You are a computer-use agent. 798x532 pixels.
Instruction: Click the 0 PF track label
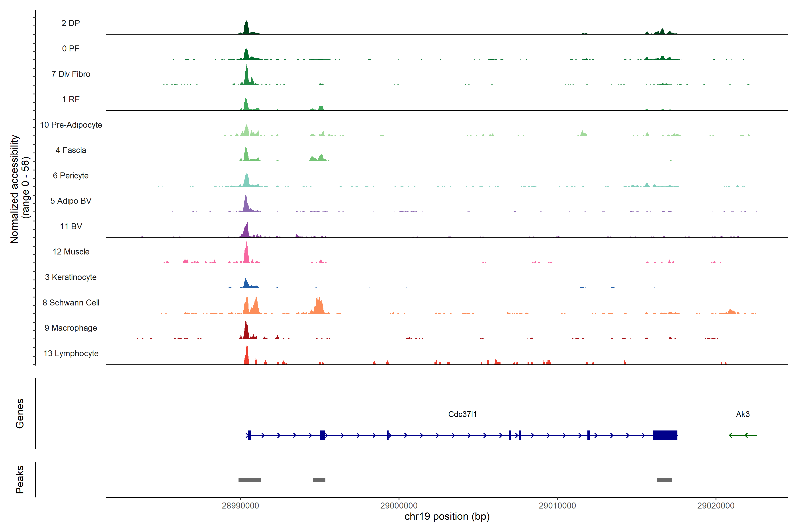[70, 49]
